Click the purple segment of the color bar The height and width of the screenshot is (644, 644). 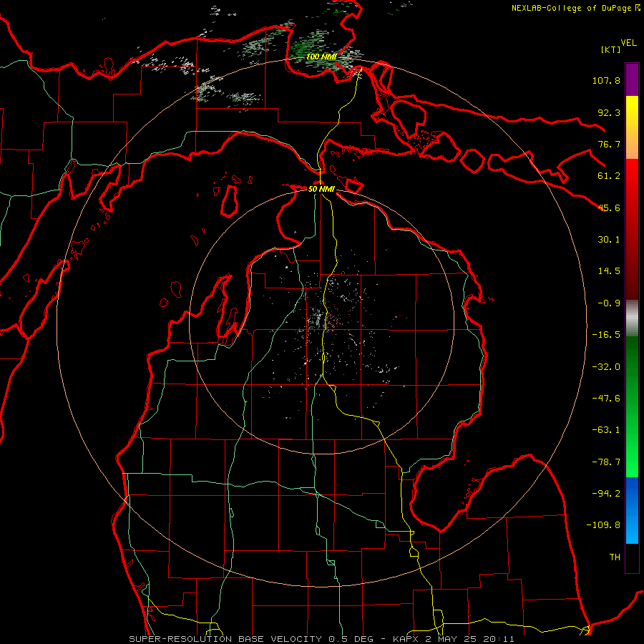click(x=632, y=80)
